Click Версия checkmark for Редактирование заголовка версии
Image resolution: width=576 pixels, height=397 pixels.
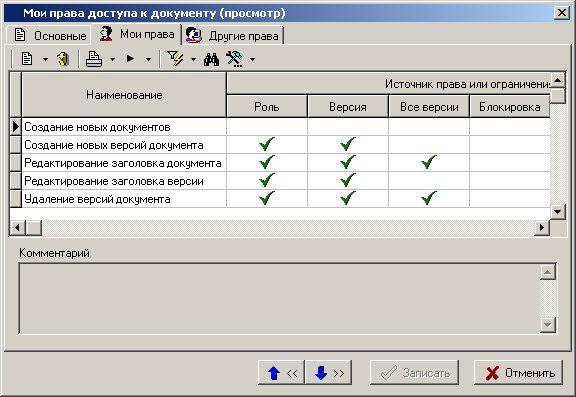click(348, 180)
